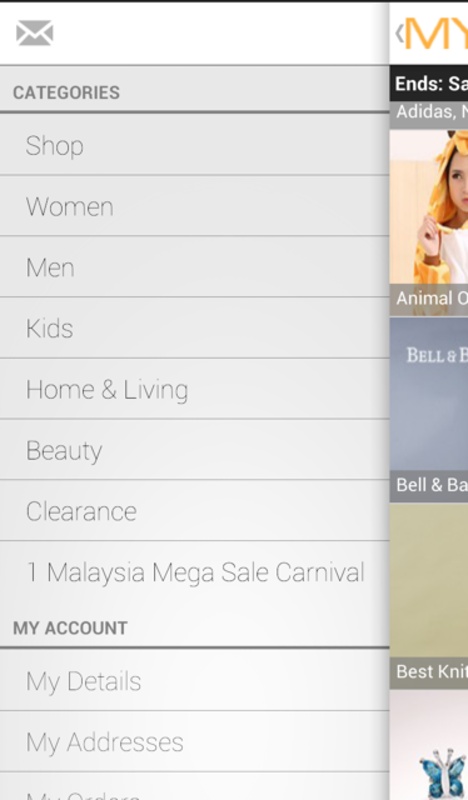This screenshot has width=468, height=800.
Task: Open My Details account page
Action: (x=194, y=681)
